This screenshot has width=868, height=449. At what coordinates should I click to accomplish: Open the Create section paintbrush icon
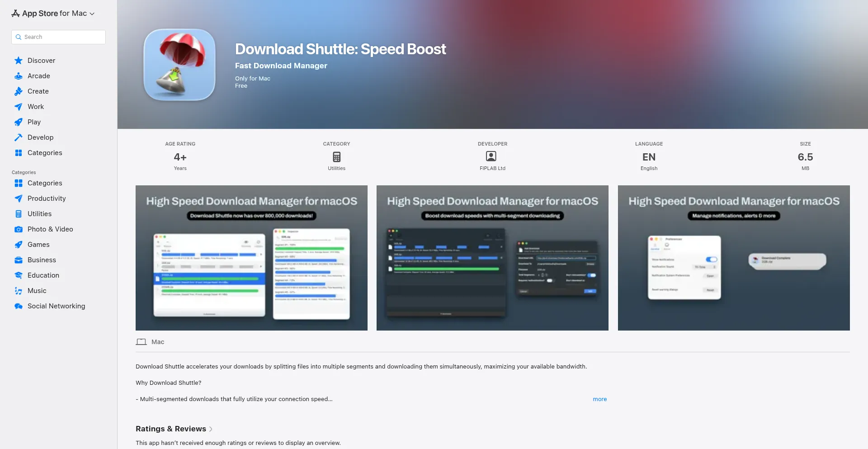[19, 91]
